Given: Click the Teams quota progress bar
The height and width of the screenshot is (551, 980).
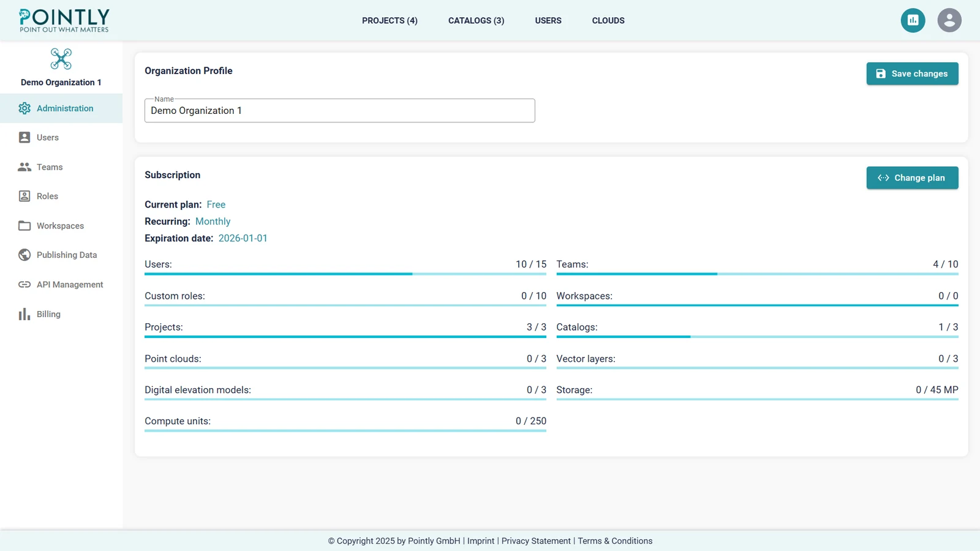Looking at the screenshot, I should (757, 274).
